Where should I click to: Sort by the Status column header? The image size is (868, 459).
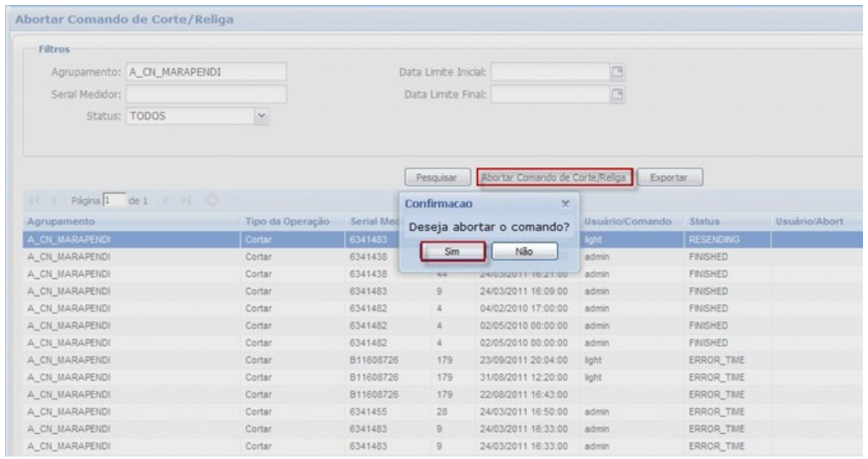click(x=704, y=223)
